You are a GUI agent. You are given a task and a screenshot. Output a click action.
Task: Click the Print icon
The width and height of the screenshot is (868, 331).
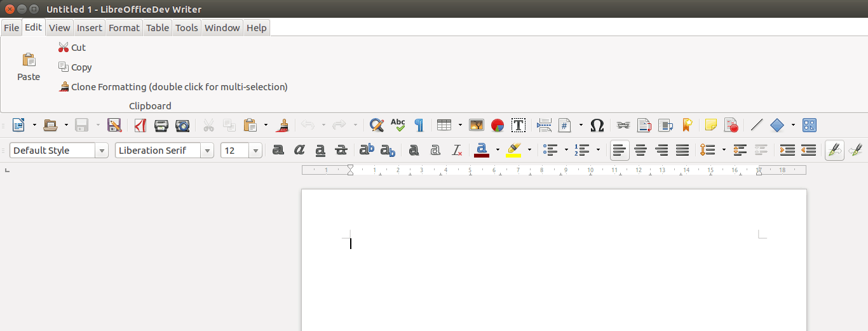pos(161,125)
